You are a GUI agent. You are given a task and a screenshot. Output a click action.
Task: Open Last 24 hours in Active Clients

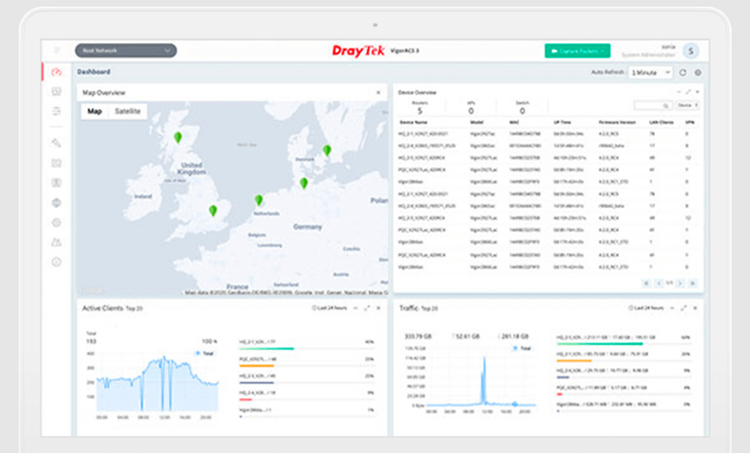tap(330, 308)
